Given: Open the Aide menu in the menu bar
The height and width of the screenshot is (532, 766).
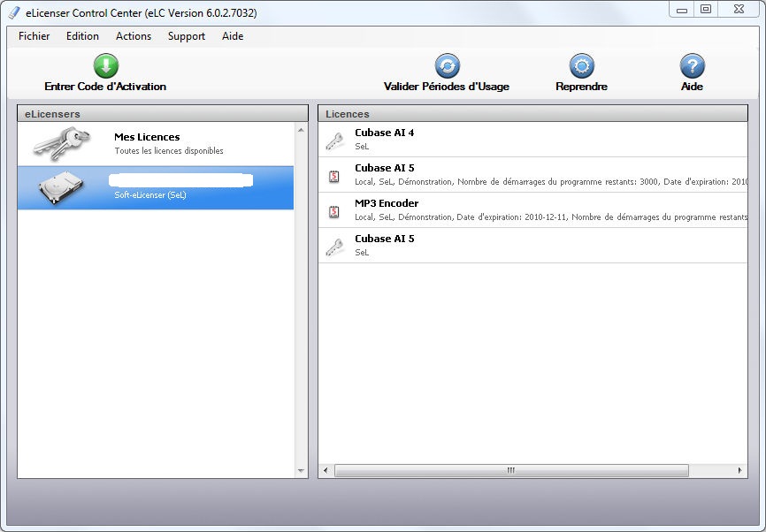Looking at the screenshot, I should [233, 36].
